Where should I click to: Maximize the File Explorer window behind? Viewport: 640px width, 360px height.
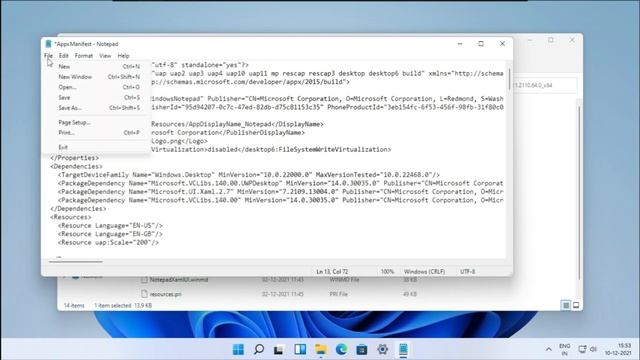point(551,40)
